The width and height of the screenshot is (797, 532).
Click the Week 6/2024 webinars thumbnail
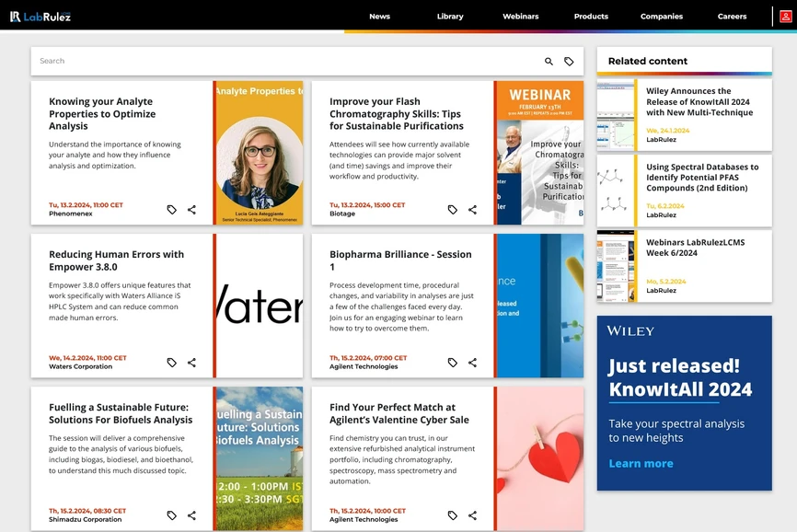pyautogui.click(x=616, y=266)
